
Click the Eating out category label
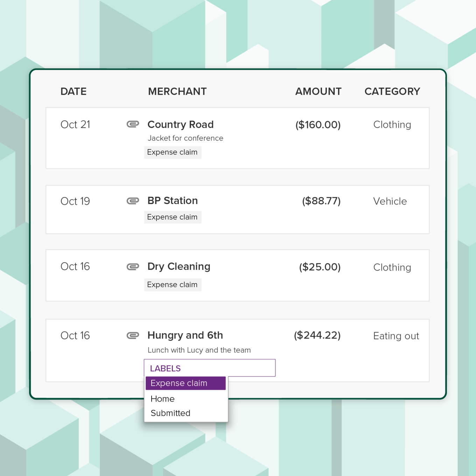tap(396, 335)
